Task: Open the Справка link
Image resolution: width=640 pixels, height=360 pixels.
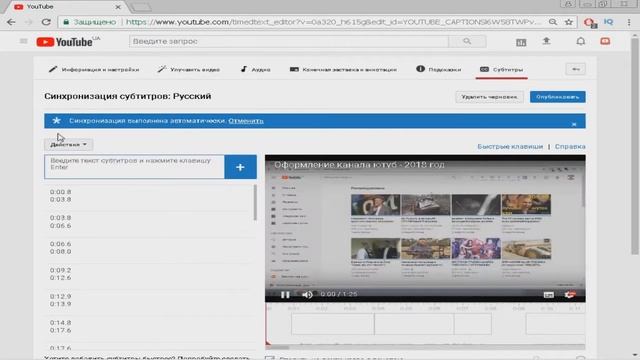Action: (570, 147)
